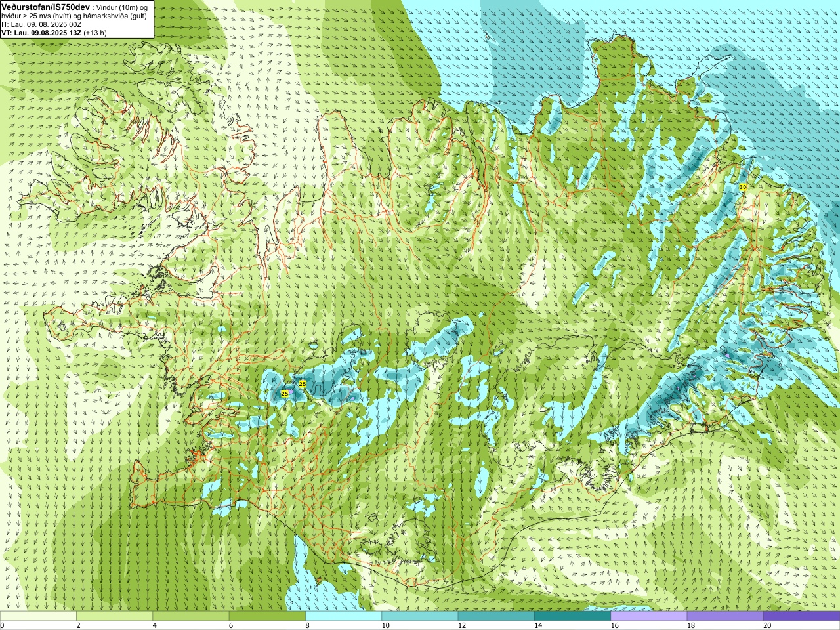Click the legend tick label '0'
The height and width of the screenshot is (630, 840).
click(3, 625)
